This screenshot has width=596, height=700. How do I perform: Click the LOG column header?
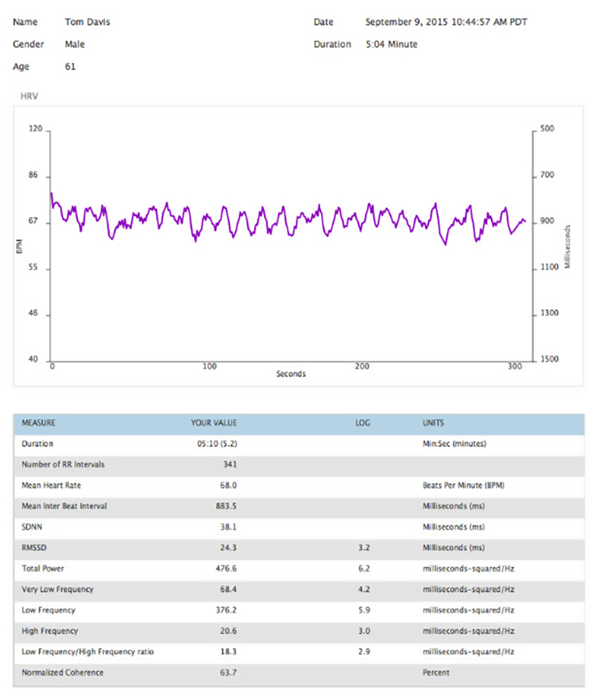(362, 423)
